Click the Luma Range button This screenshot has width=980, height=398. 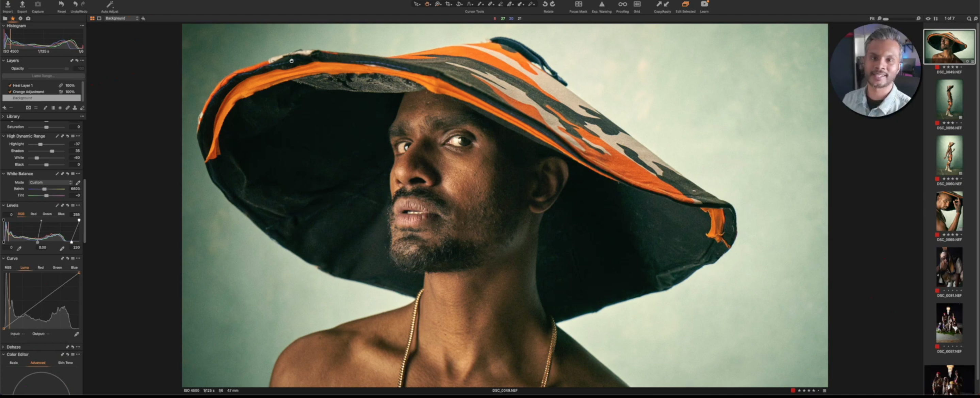[x=43, y=76]
